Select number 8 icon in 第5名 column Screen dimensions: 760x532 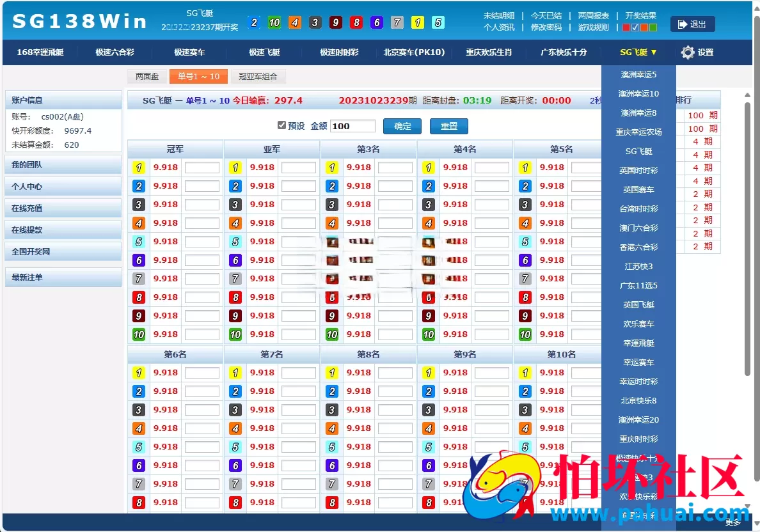tap(525, 297)
